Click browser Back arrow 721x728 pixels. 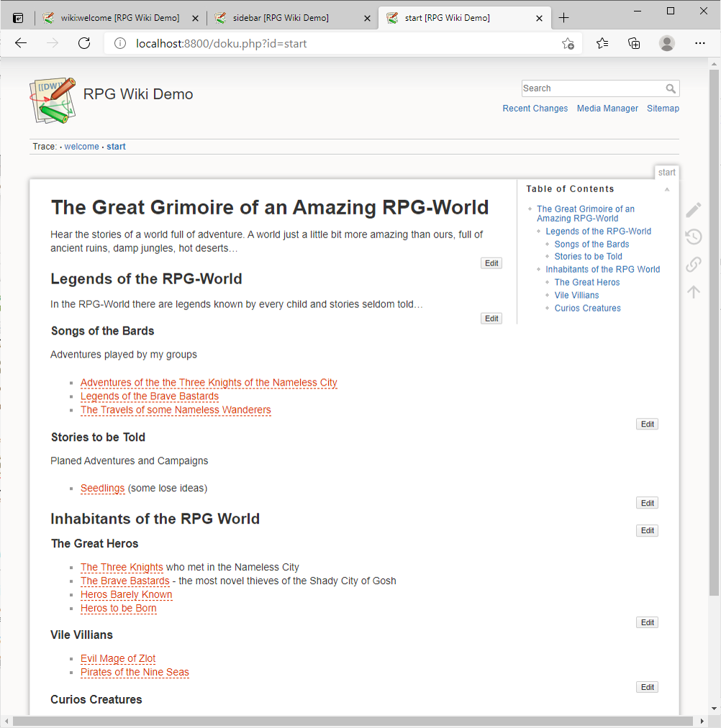(21, 43)
